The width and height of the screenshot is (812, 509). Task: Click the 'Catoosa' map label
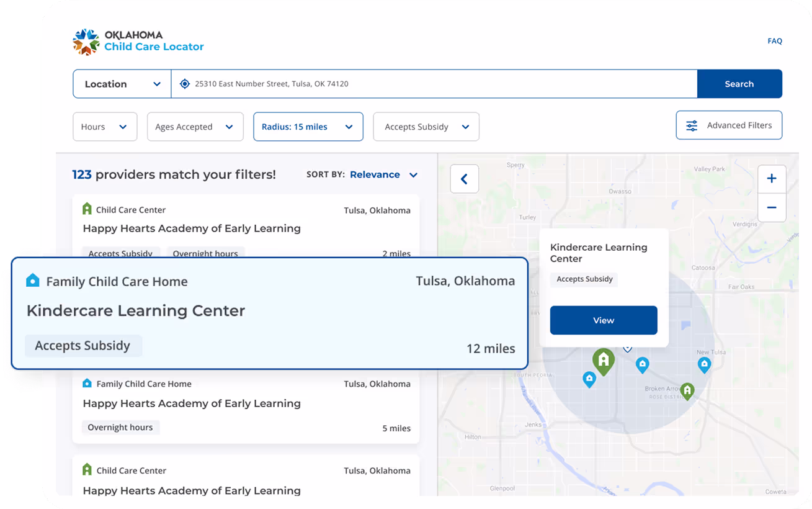[703, 268]
